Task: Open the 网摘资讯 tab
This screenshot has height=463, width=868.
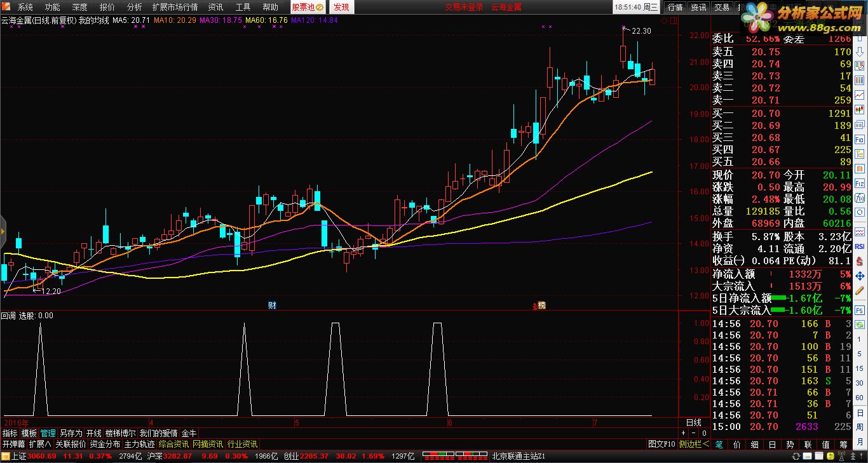Action: coord(208,444)
